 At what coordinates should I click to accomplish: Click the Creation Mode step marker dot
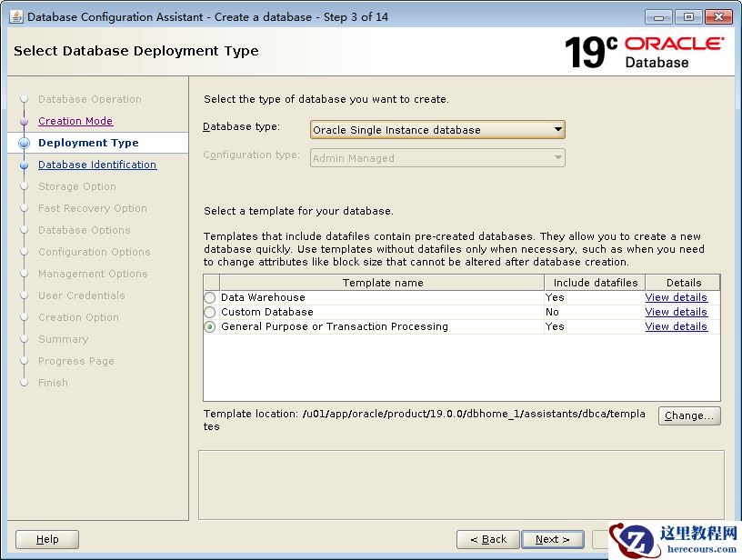[x=25, y=122]
